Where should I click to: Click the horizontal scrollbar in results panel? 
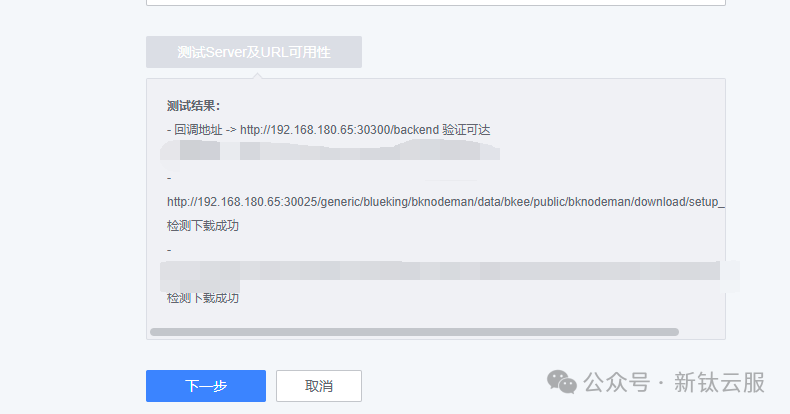pyautogui.click(x=414, y=332)
